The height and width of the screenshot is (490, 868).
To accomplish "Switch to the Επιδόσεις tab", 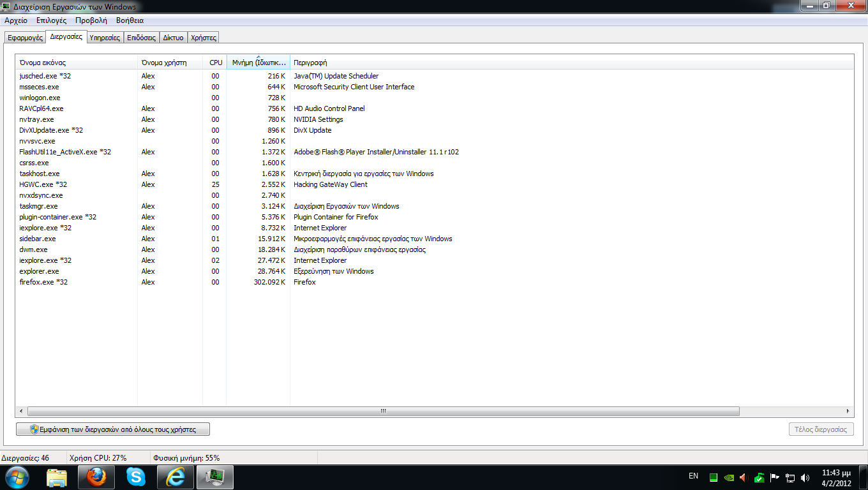I will coord(141,38).
